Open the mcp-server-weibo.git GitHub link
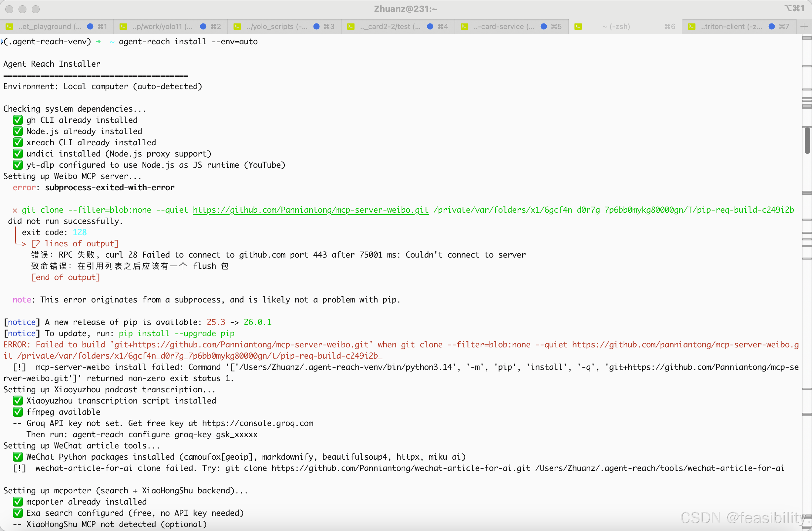 (311, 210)
